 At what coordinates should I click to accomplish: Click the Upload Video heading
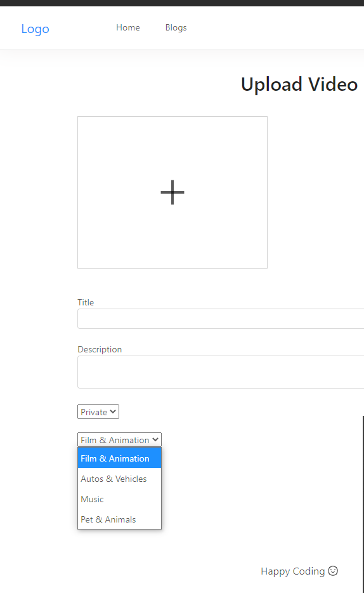(x=299, y=84)
